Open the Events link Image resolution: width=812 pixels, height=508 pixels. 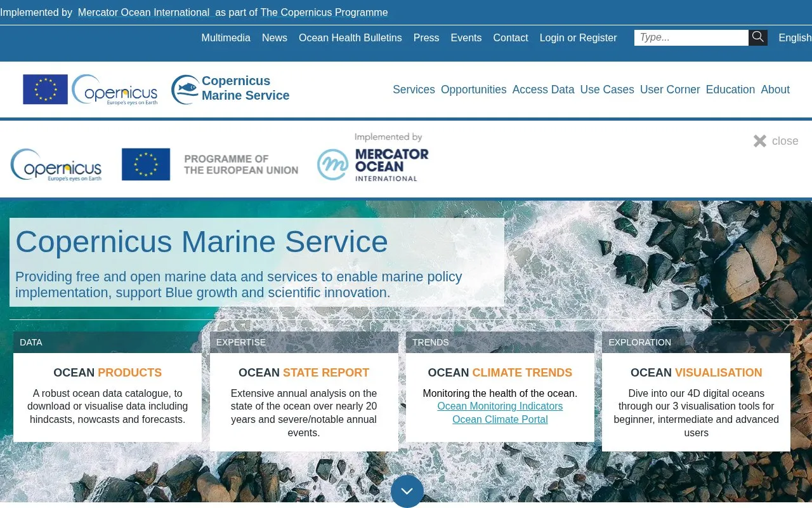point(466,37)
